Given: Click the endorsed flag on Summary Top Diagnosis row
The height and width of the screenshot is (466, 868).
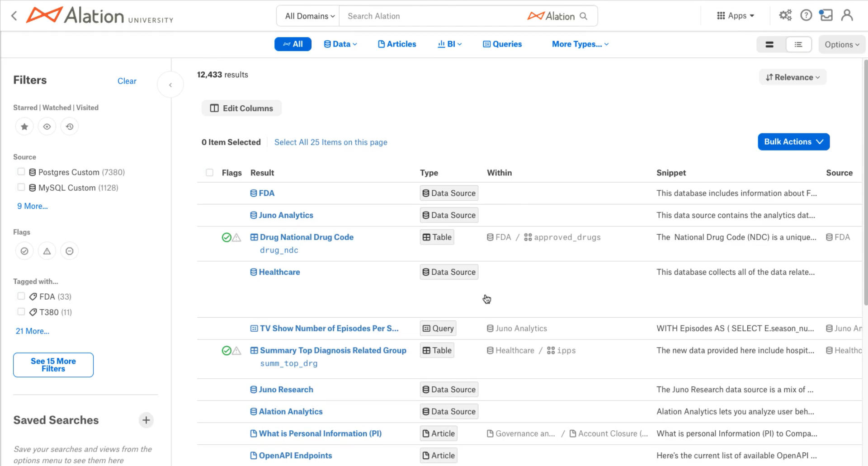Looking at the screenshot, I should click(226, 350).
